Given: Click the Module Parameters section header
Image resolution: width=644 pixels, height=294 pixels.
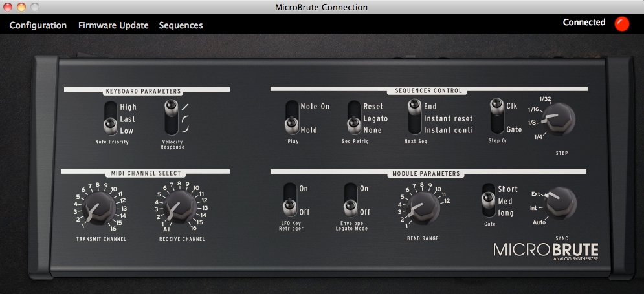Looking at the screenshot, I should [425, 173].
